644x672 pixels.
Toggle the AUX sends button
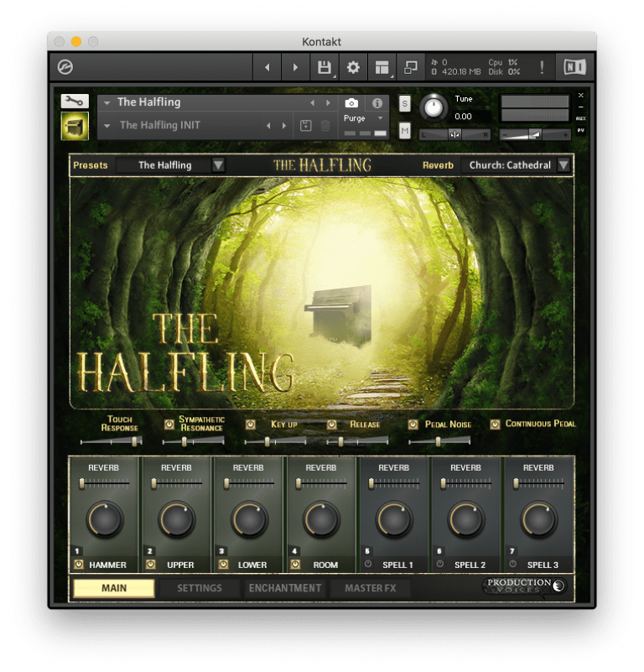coord(580,118)
